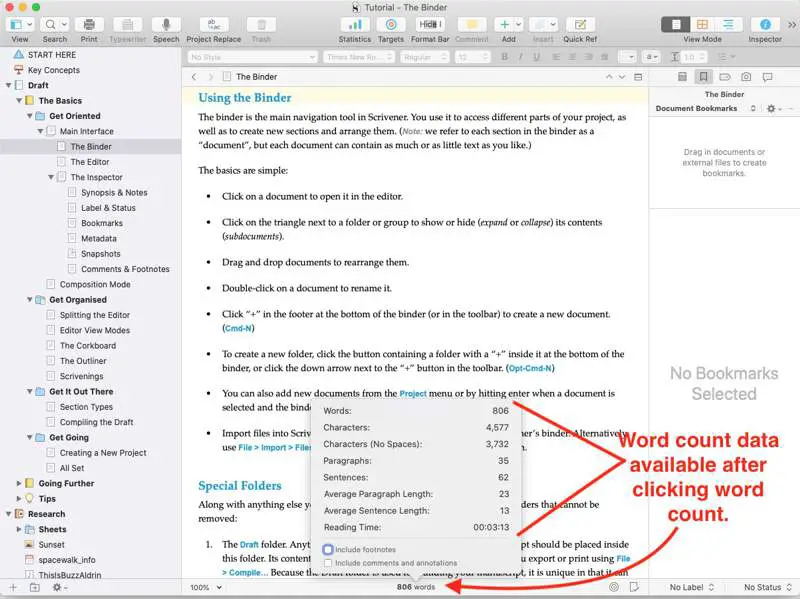The width and height of the screenshot is (800, 599).
Task: Start Speech using the microphone icon
Action: (x=166, y=24)
